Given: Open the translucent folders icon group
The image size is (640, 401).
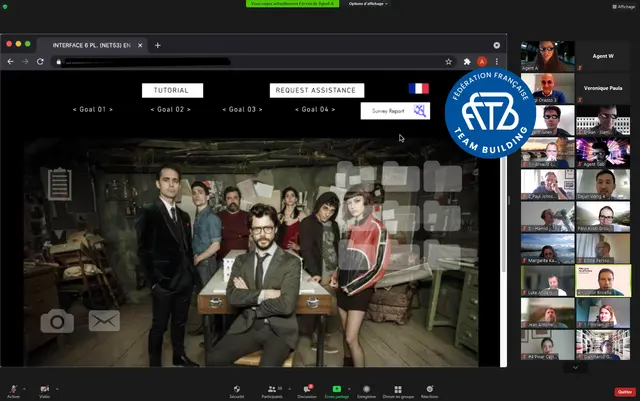Looking at the screenshot, I should pyautogui.click(x=400, y=214).
